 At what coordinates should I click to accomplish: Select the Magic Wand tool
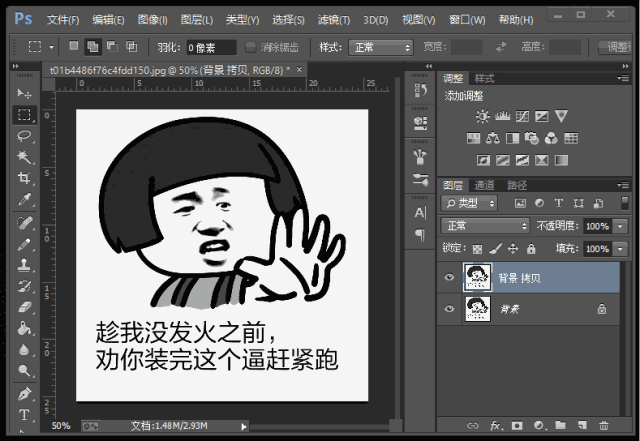[x=24, y=157]
